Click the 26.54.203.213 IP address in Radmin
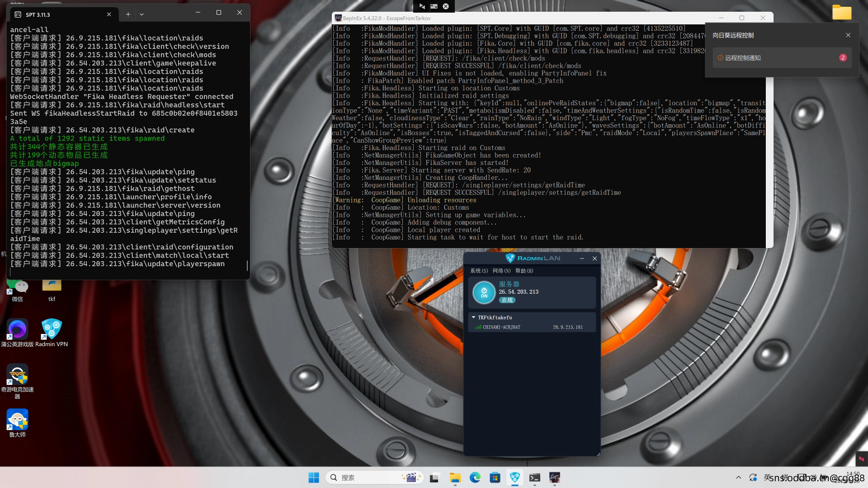This screenshot has width=868, height=488. click(519, 292)
